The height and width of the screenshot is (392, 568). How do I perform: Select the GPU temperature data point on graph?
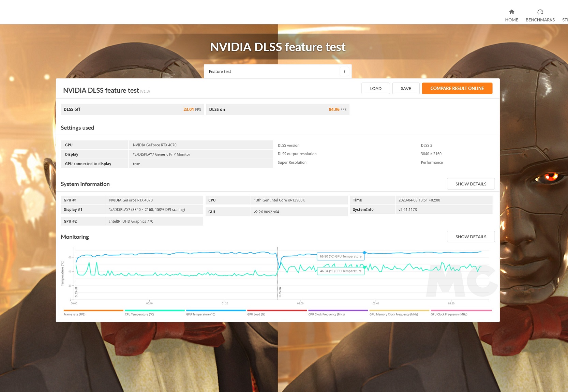(x=364, y=253)
